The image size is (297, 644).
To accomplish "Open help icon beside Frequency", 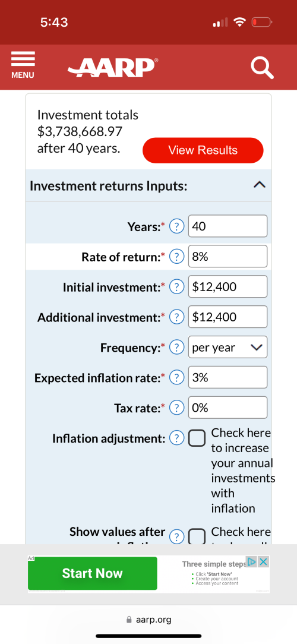I will tap(176, 348).
